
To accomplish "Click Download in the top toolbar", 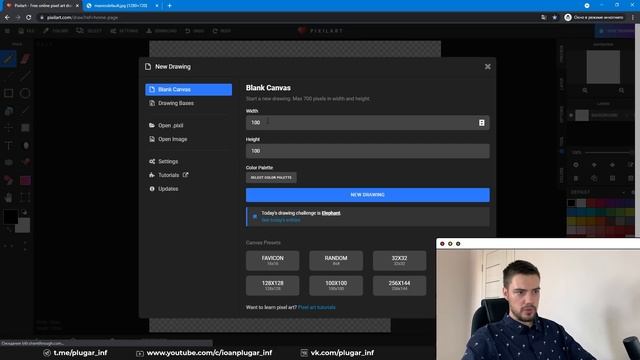I will (161, 31).
